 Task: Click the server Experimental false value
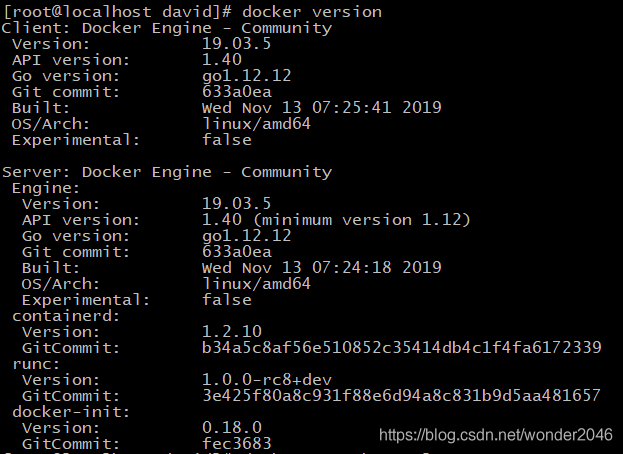(x=227, y=299)
